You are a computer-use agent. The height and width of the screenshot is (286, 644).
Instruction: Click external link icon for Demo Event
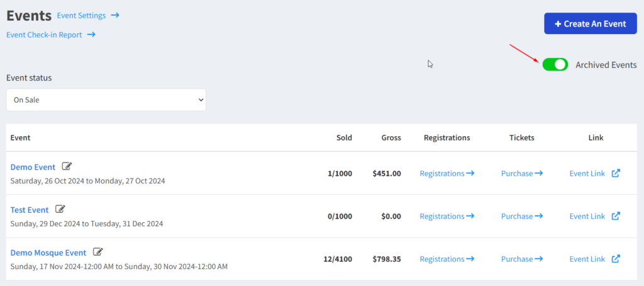pyautogui.click(x=616, y=173)
